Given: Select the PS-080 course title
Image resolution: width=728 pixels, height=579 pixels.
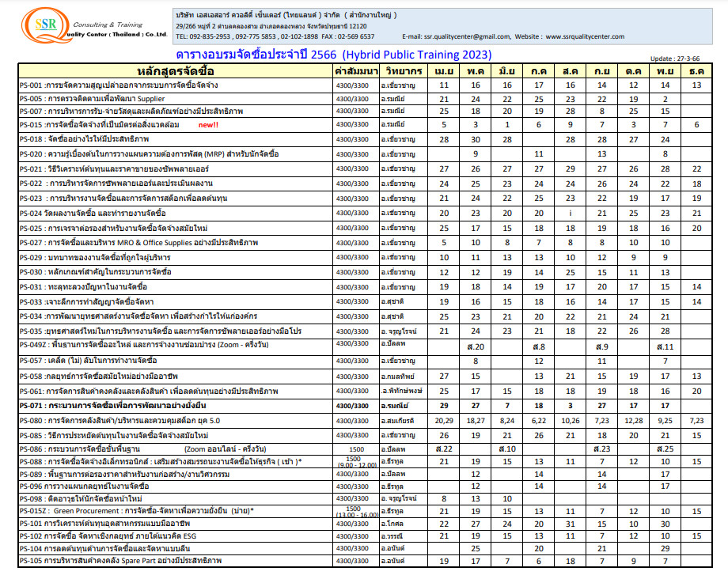Looking at the screenshot, I should tap(119, 421).
